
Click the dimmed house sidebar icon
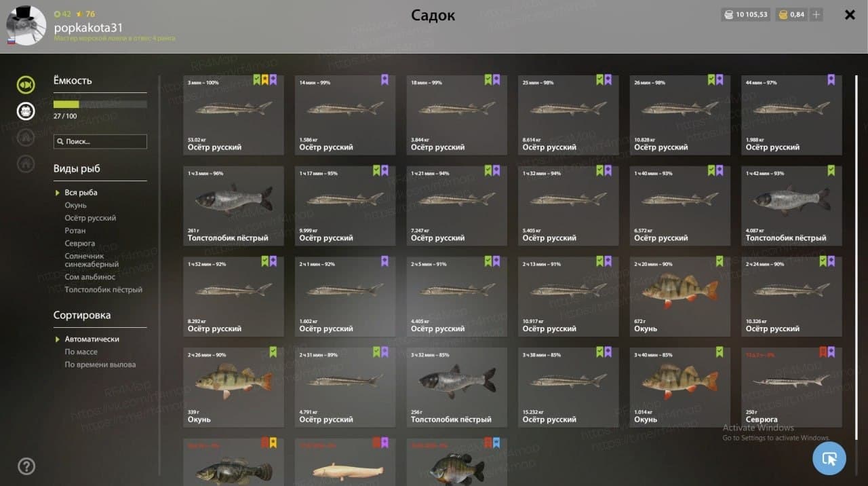pyautogui.click(x=26, y=163)
